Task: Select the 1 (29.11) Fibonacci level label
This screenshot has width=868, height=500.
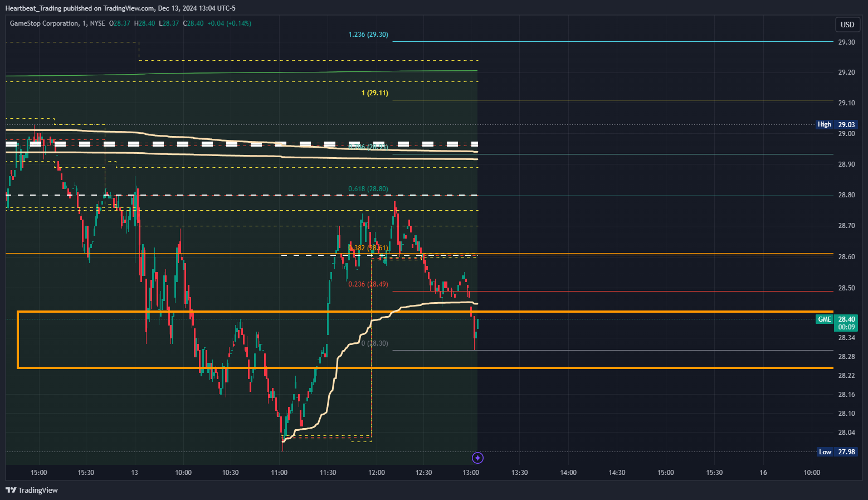Action: click(375, 93)
